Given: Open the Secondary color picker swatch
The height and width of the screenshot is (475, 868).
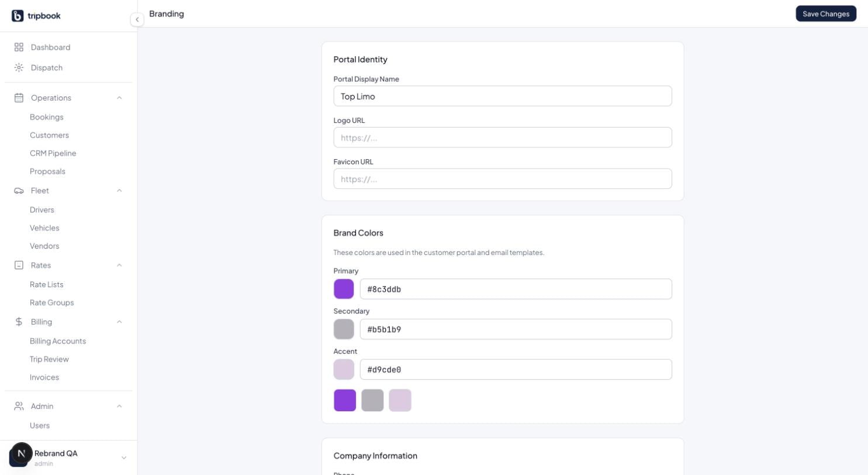Looking at the screenshot, I should pyautogui.click(x=344, y=329).
